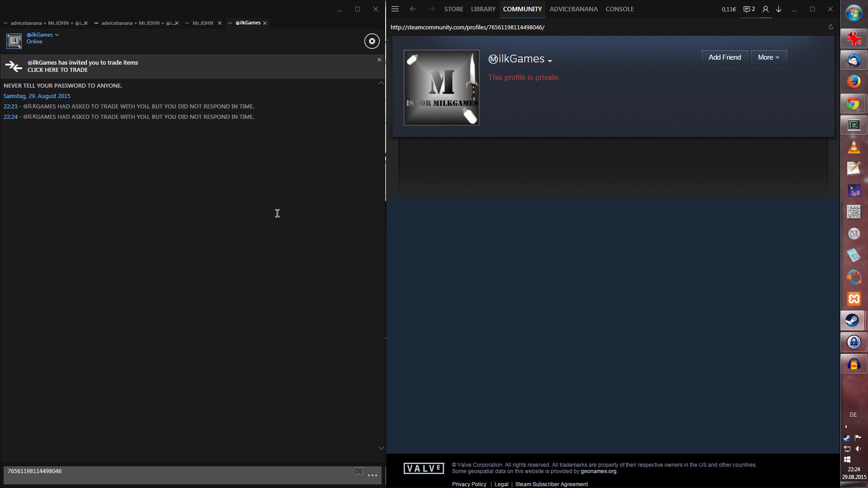This screenshot has width=868, height=488.
Task: Open the chat notifications icon showing 2
Action: [x=749, y=9]
